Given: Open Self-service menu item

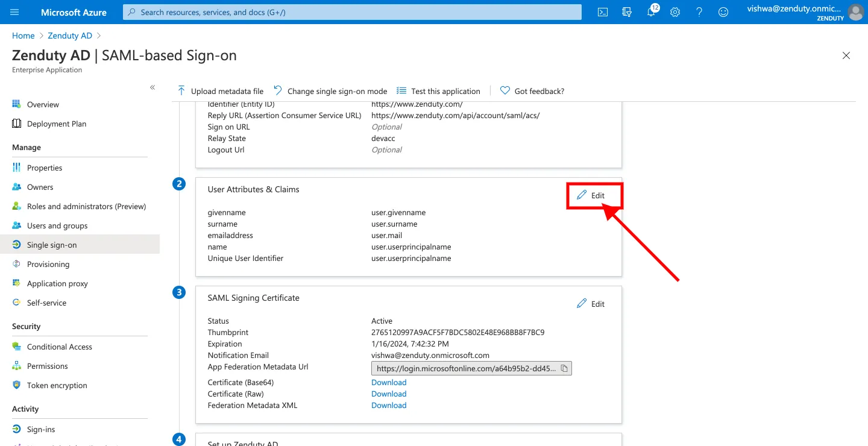Looking at the screenshot, I should (x=47, y=303).
